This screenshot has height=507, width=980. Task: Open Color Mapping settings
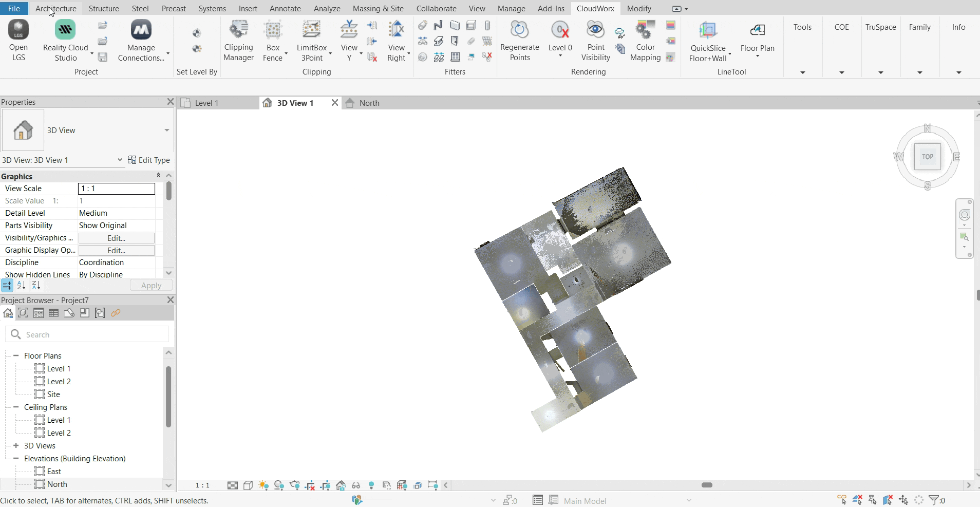coord(645,41)
